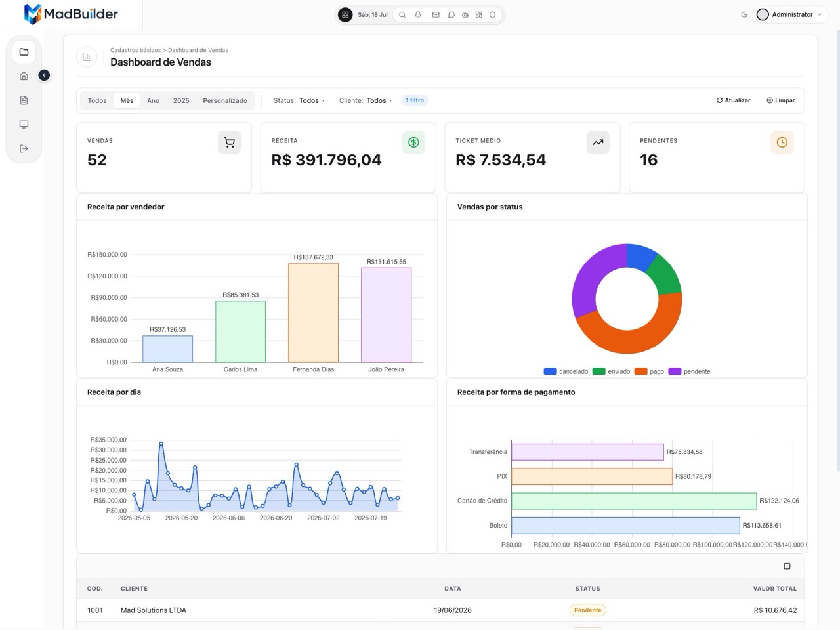Screen dimensions: 840x630
Task: Open the mail envelope icon
Action: tap(436, 14)
